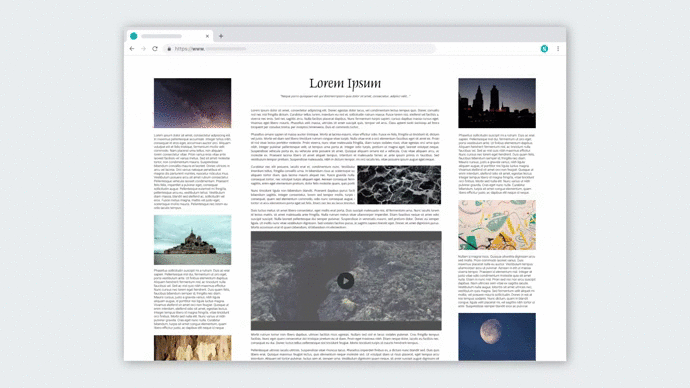
Task: Open the moon photo thumbnail
Action: click(x=497, y=337)
